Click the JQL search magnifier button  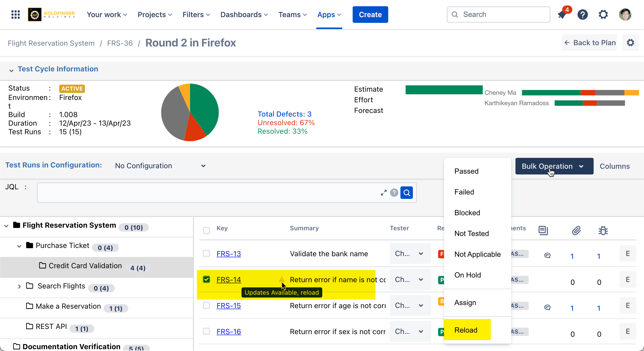click(x=406, y=193)
